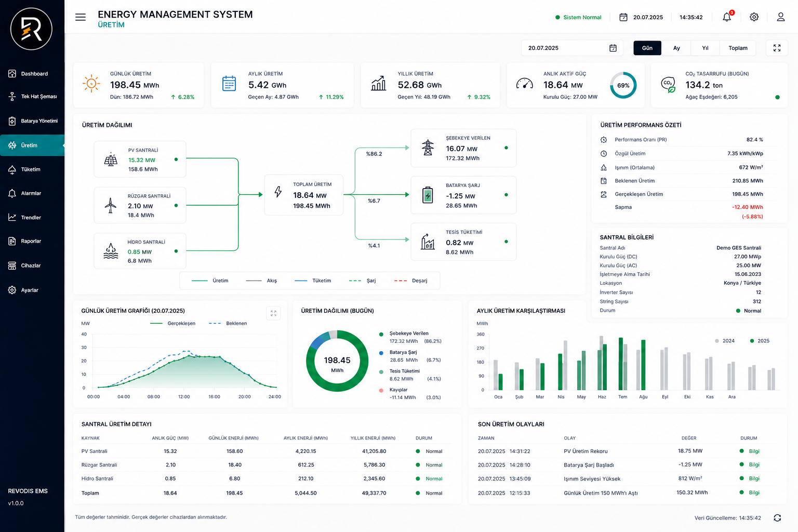Expand the daily production chart

(x=273, y=313)
